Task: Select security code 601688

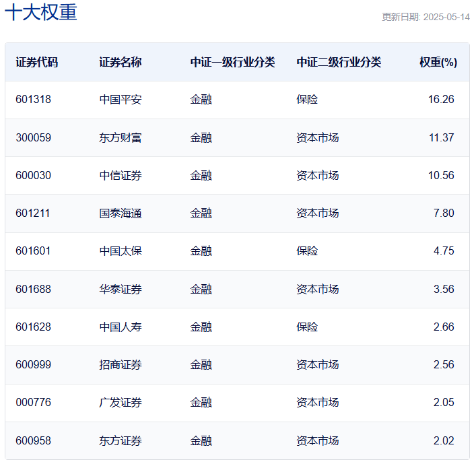Action: (34, 290)
